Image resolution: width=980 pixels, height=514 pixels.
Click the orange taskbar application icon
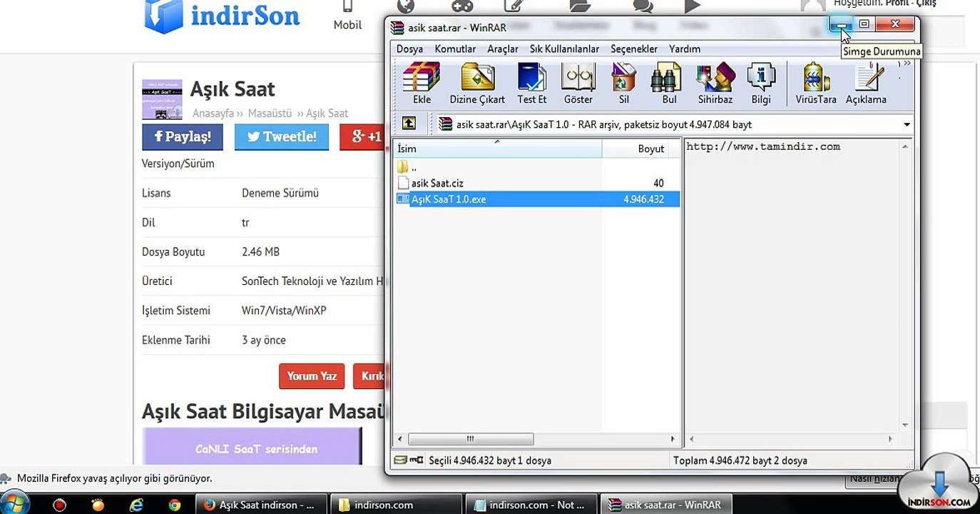(98, 505)
